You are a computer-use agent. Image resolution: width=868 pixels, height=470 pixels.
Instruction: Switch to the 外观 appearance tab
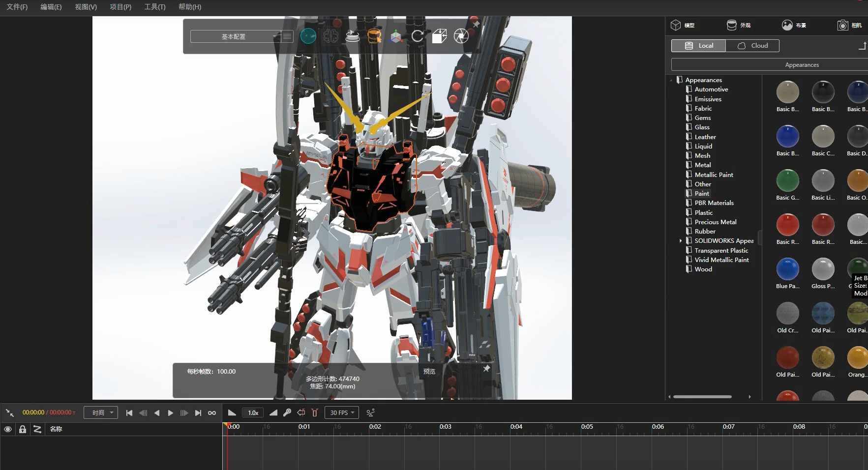point(739,25)
